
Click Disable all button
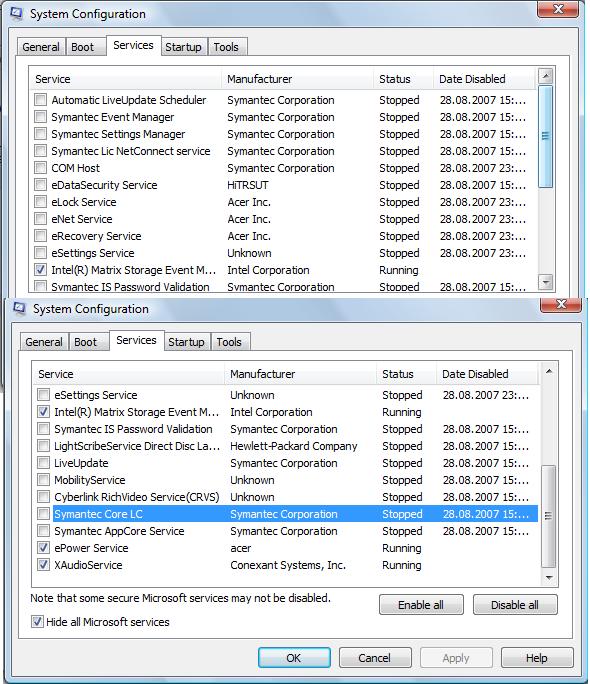[x=515, y=605]
